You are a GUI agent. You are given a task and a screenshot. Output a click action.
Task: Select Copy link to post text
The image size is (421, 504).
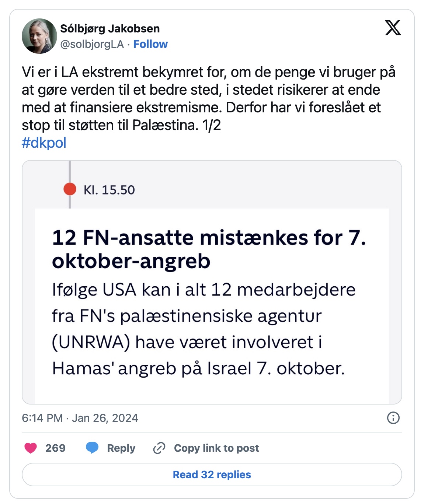tap(216, 448)
